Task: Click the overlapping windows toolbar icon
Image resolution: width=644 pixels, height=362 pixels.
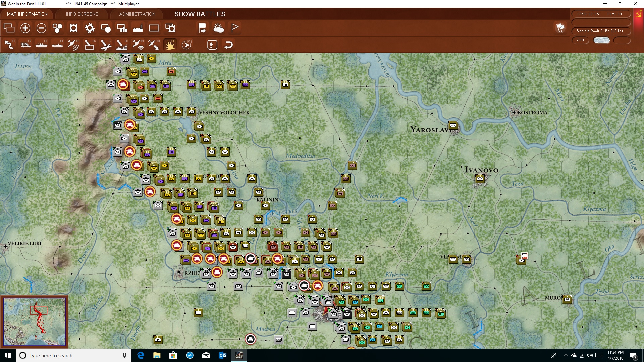Action: click(9, 28)
